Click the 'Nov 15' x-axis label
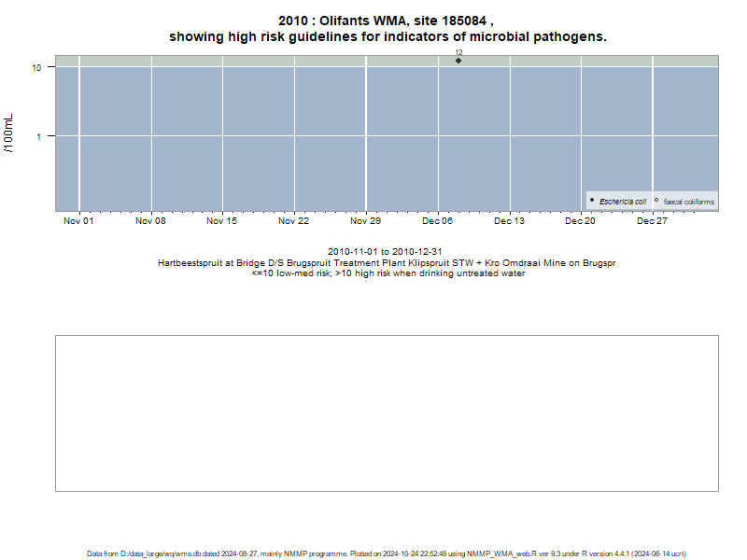Image resolution: width=747 pixels, height=560 pixels. (221, 221)
